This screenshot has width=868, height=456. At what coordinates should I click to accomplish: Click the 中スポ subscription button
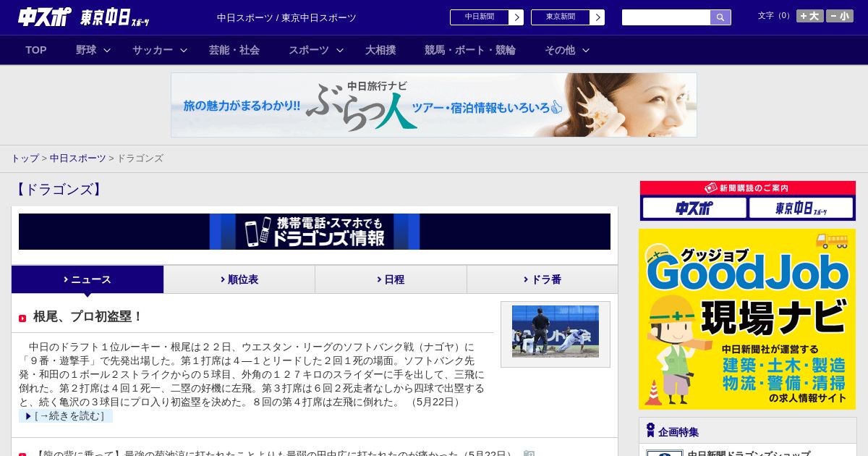(694, 208)
